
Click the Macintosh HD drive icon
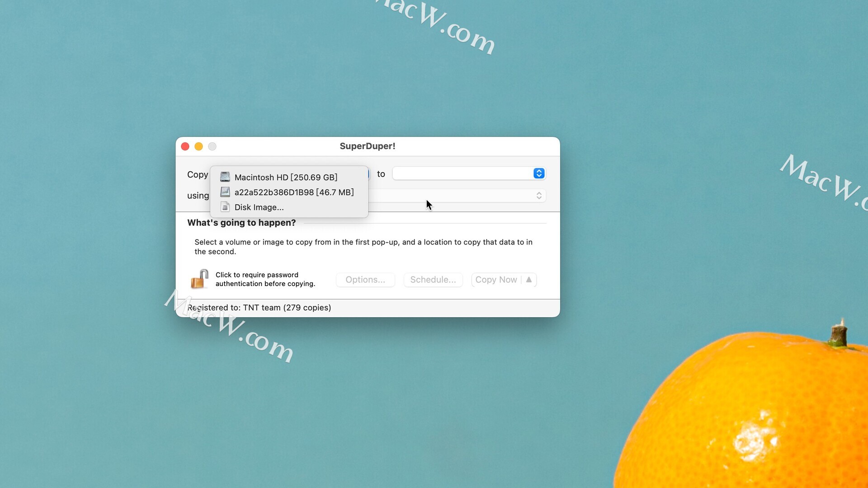click(225, 177)
